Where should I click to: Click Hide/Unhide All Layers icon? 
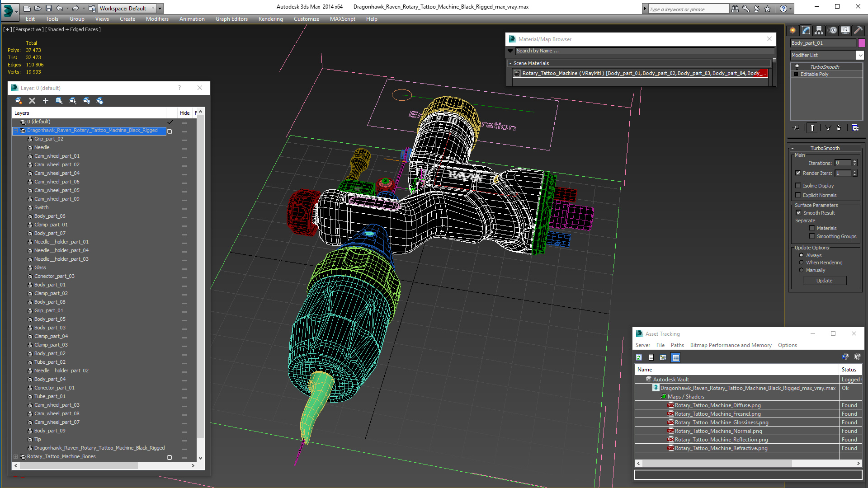[x=86, y=101]
